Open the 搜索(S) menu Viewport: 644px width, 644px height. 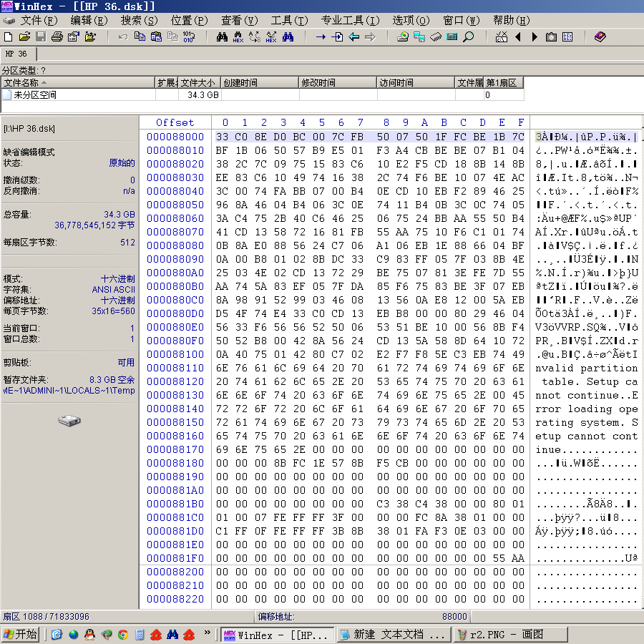(x=139, y=20)
